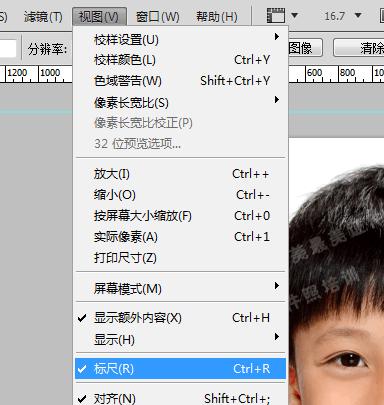
Task: Expand 校样设置(U) submenu
Action: tap(181, 40)
